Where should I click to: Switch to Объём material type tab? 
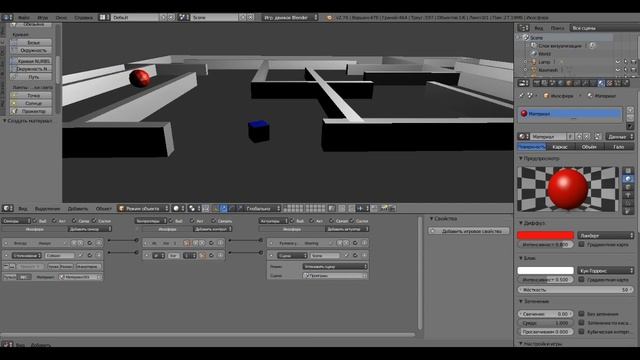pos(589,147)
